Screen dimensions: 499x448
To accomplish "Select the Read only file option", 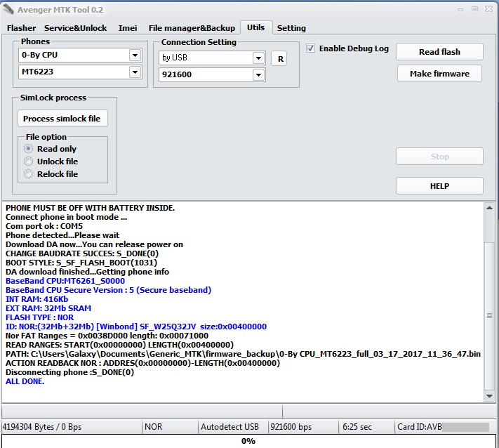I will [29, 149].
